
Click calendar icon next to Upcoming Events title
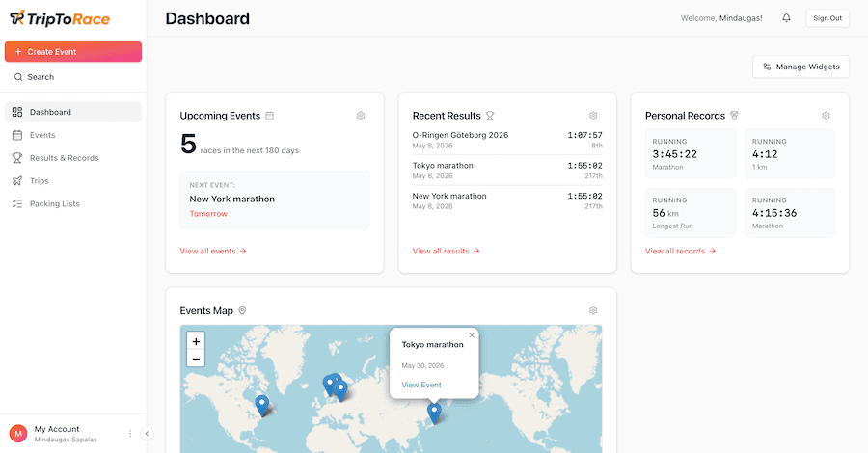click(270, 116)
